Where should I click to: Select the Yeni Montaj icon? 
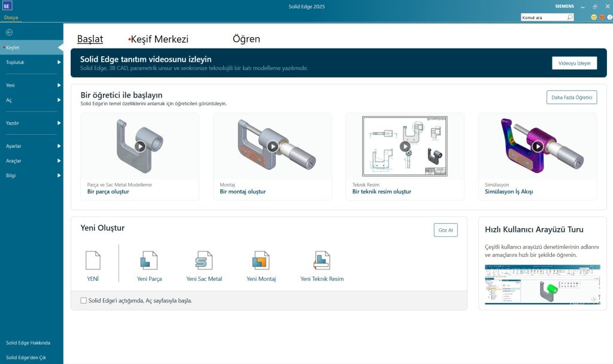(x=260, y=260)
